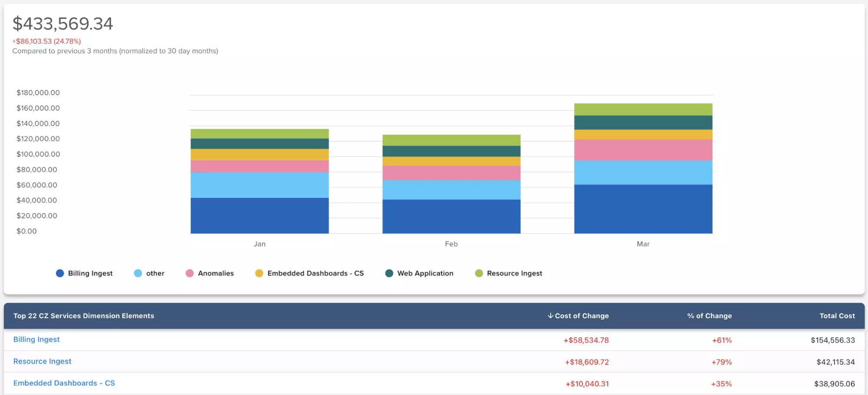Select Resource Ingest segment atop Mar bar
This screenshot has width=868, height=395.
click(643, 109)
